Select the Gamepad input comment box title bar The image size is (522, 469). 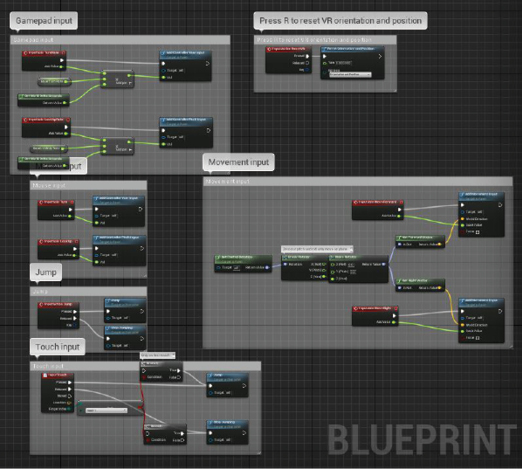(x=120, y=40)
